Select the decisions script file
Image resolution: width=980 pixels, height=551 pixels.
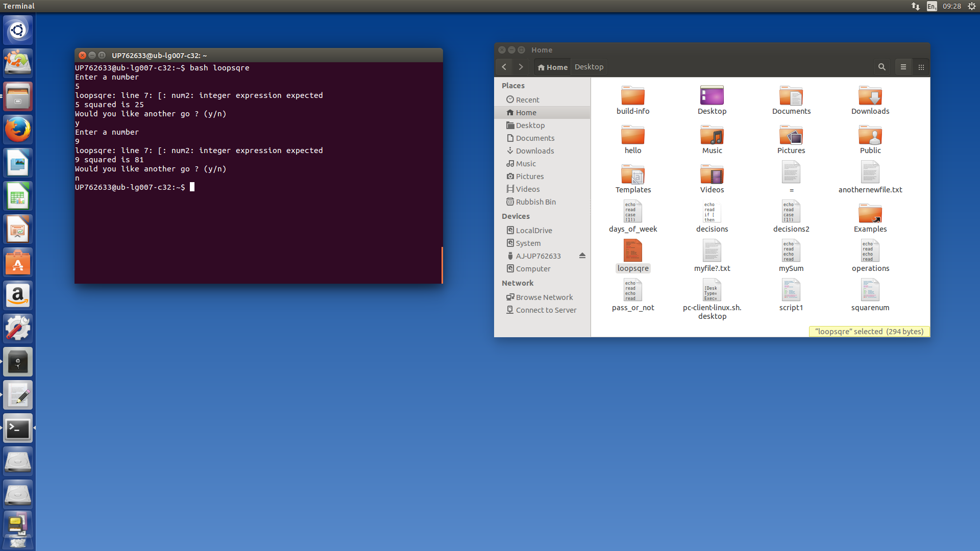(712, 218)
